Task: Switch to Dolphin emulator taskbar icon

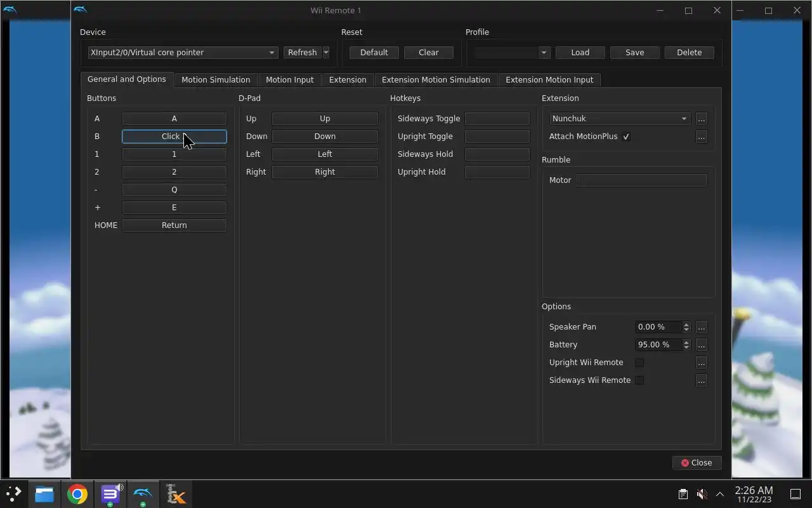Action: tap(143, 494)
